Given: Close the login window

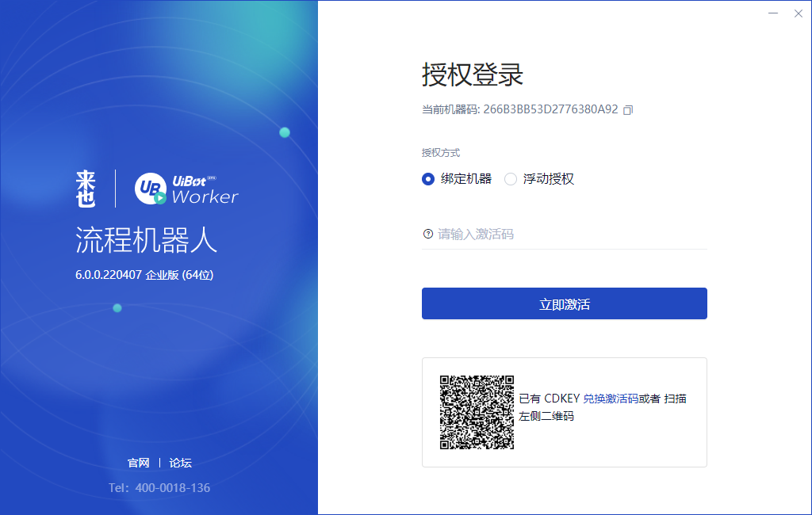Looking at the screenshot, I should click(x=798, y=13).
